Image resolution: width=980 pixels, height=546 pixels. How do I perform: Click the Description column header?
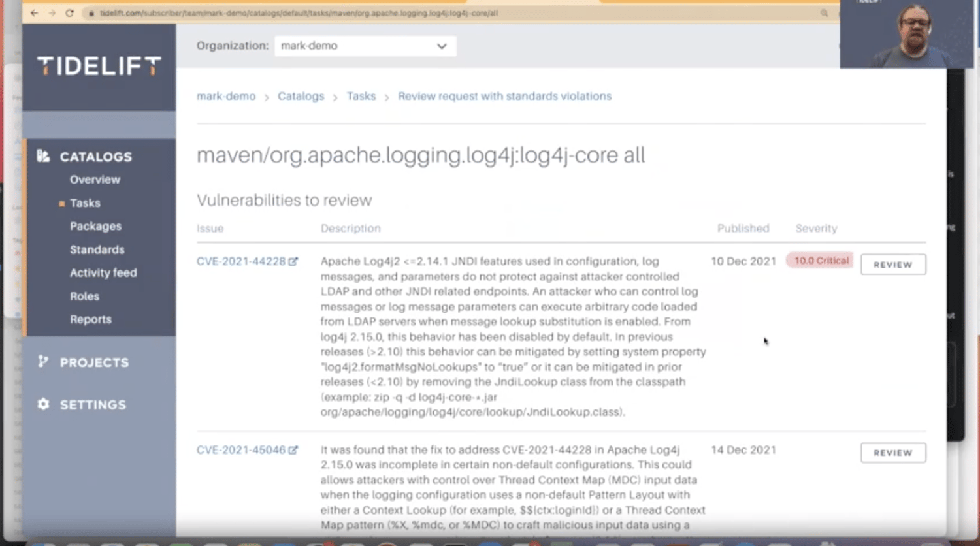350,229
